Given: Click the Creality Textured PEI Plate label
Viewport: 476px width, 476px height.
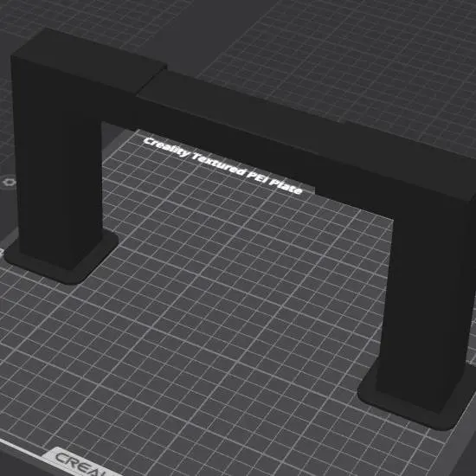Looking at the screenshot, I should 222,165.
